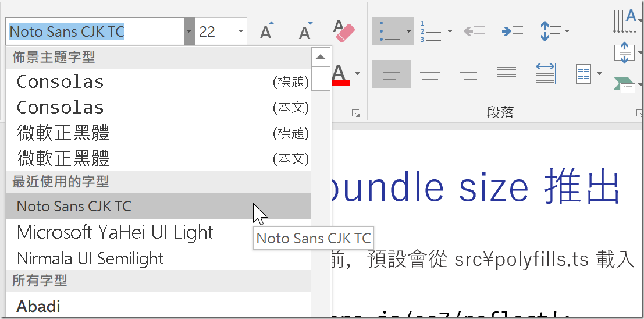644x319 pixels.
Task: Open numbering style dropdown arrow
Action: (x=450, y=31)
